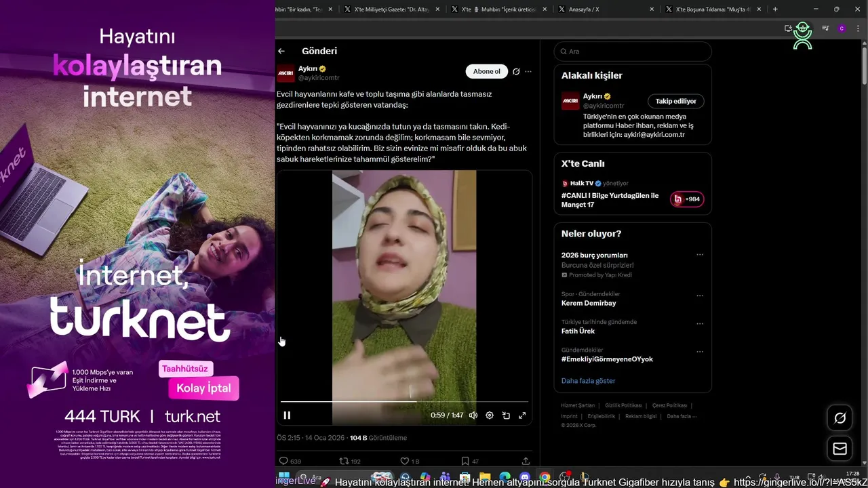The height and width of the screenshot is (488, 868).
Task: Switch to Muhbir İçerik üreticisi tab
Action: click(498, 9)
